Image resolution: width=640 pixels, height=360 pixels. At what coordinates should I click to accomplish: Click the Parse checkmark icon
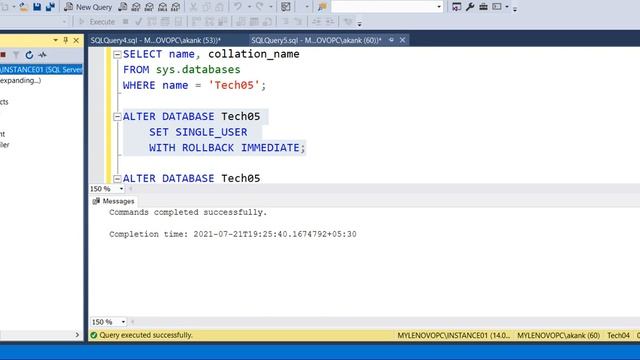coord(139,22)
